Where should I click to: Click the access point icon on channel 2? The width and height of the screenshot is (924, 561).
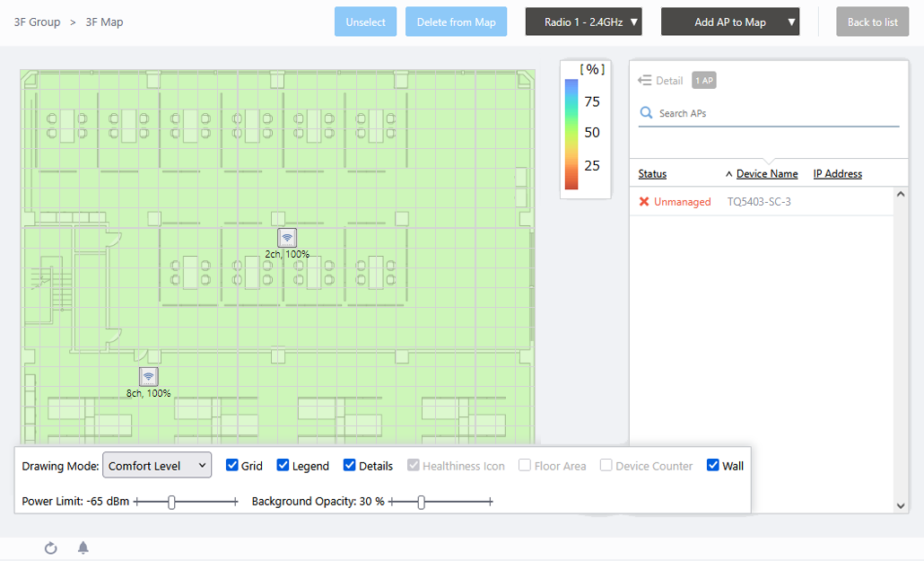coord(287,237)
